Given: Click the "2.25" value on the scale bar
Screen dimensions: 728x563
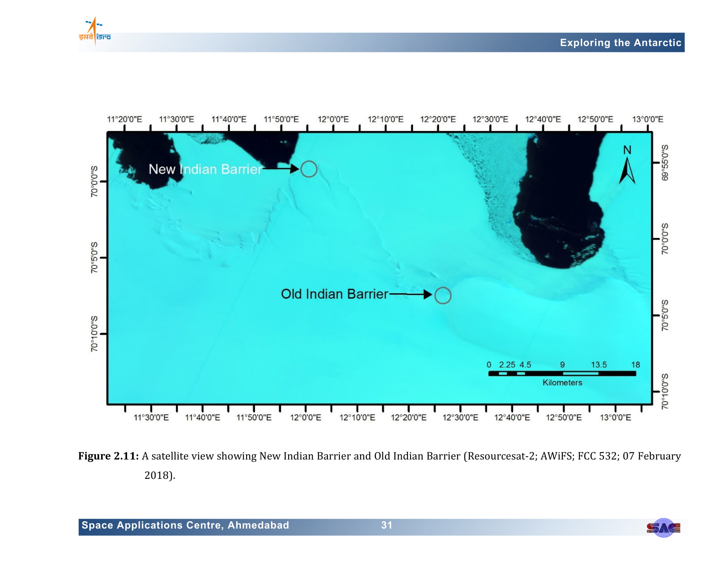Looking at the screenshot, I should point(507,365).
